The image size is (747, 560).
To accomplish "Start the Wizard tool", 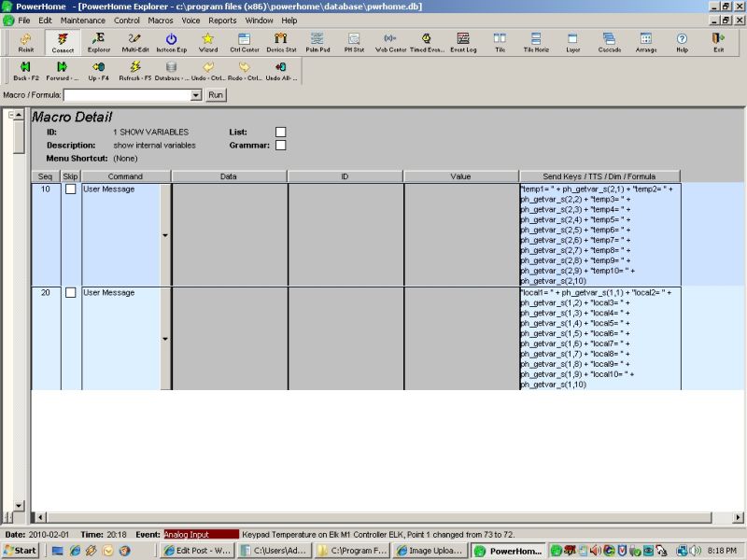I will [208, 42].
